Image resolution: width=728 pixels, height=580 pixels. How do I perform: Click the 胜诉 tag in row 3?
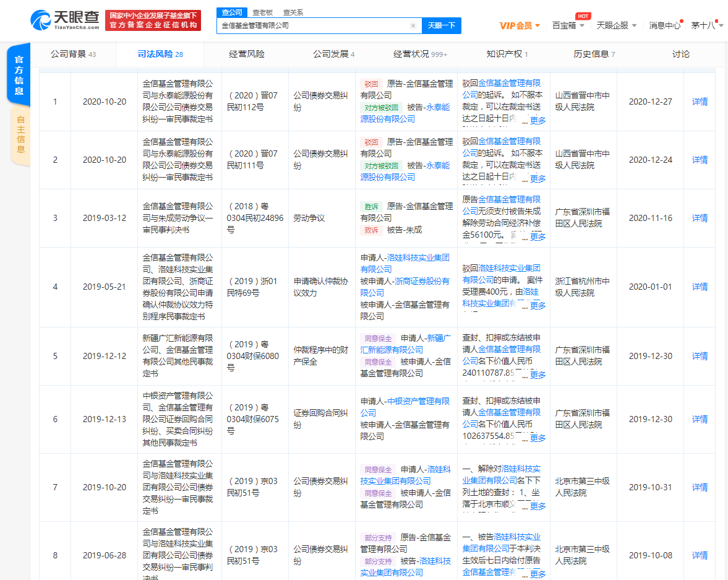click(371, 207)
